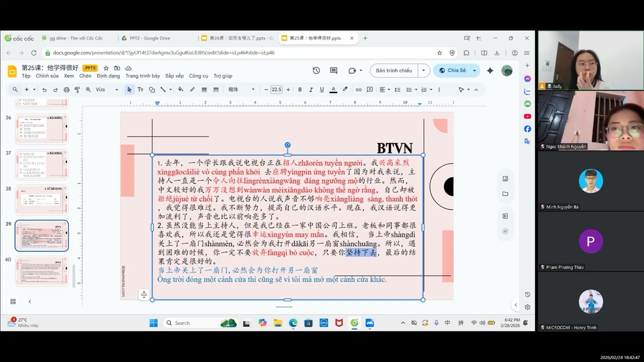Select slide 36 thumbnail
Screen dimensions: 644x362
41,129
